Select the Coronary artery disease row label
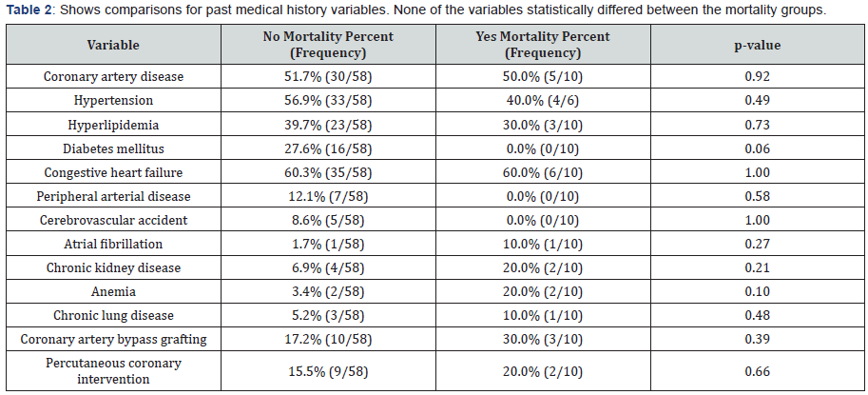Image resolution: width=868 pixels, height=395 pixels. pos(113,75)
